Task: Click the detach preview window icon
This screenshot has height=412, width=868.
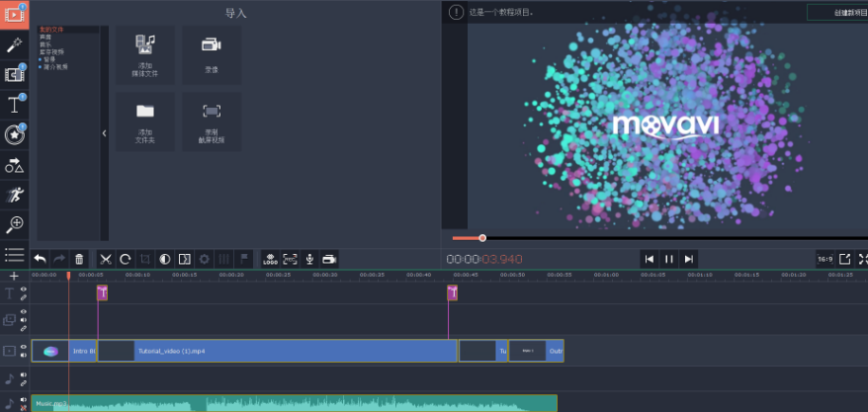Action: point(844,259)
